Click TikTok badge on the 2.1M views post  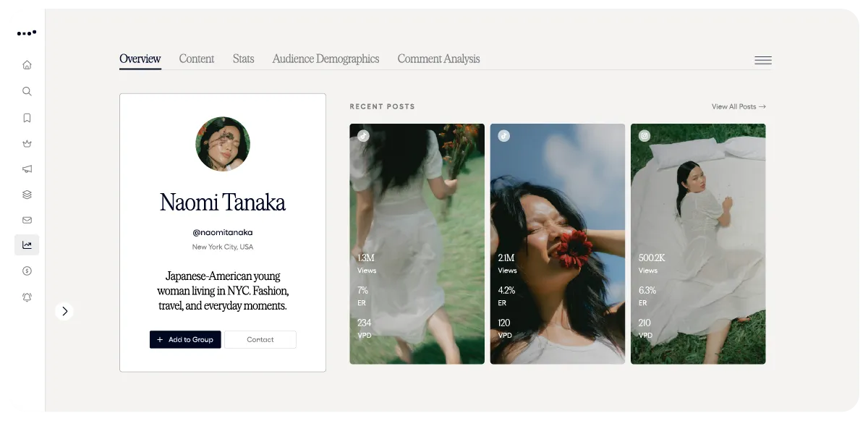(503, 135)
